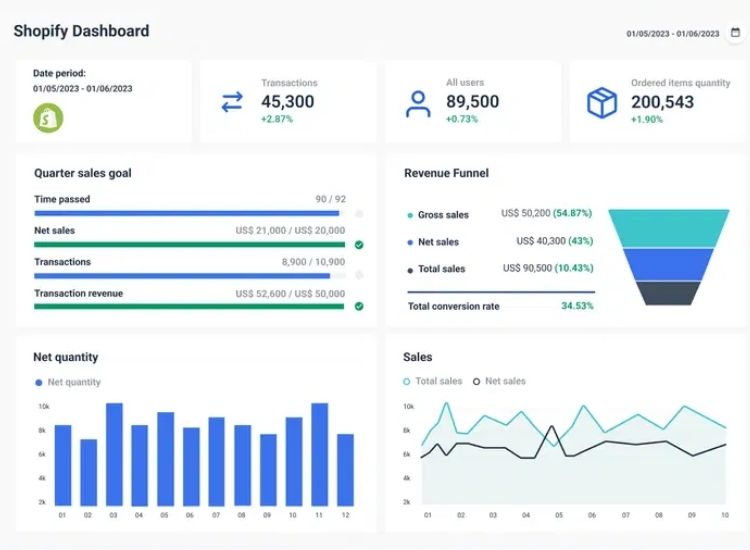
Task: Click the Shopify Dashboard title
Action: pyautogui.click(x=81, y=31)
